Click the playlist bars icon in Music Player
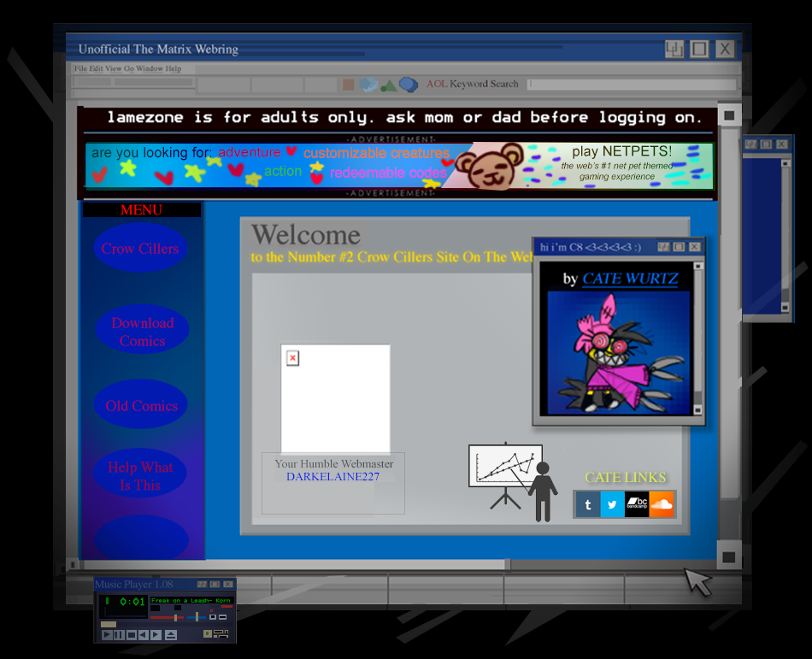Viewport: 812px width, 659px height. [x=221, y=633]
